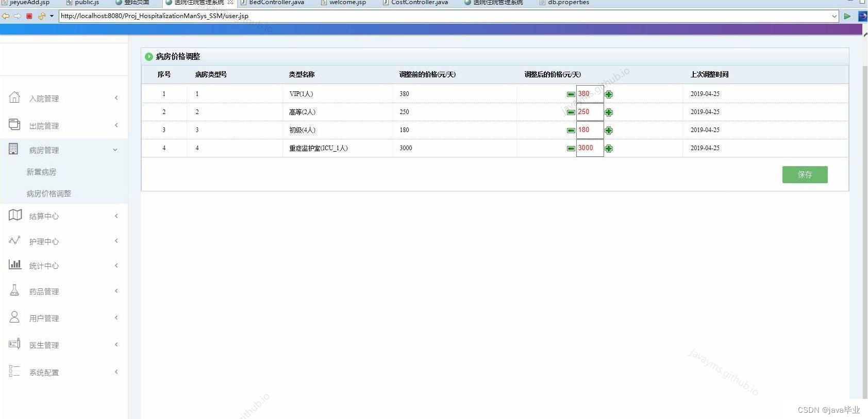Collapse the 病房管理 menu chevron
Screen dimensions: 868x419
(x=115, y=150)
